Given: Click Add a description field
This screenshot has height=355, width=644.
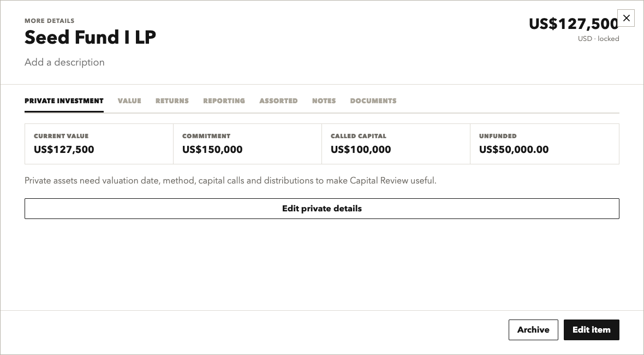Looking at the screenshot, I should click(64, 62).
